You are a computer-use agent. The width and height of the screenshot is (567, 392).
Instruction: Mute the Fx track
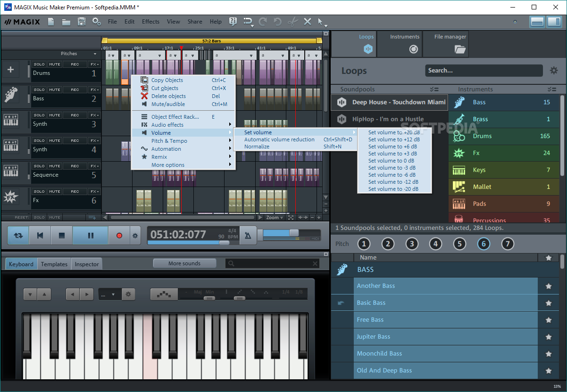coord(55,191)
